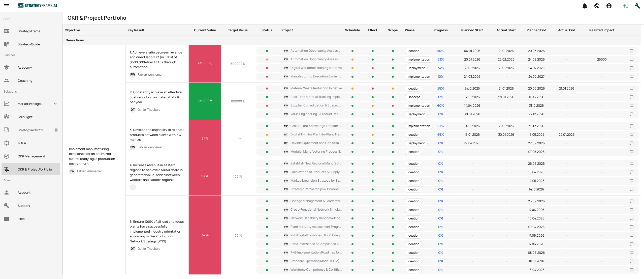Open comment icon for Material Waste Reduction Initiative

(x=631, y=89)
